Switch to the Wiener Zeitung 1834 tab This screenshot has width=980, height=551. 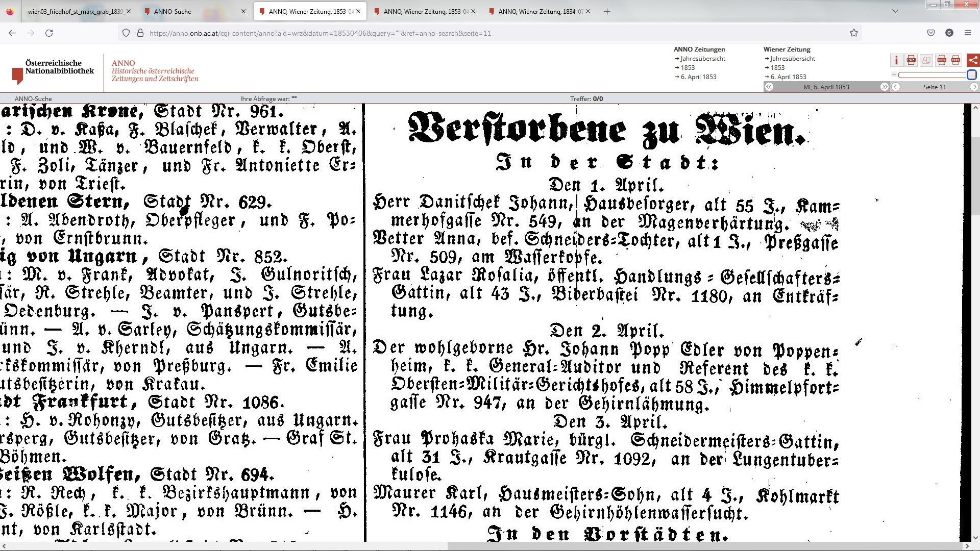point(540,11)
